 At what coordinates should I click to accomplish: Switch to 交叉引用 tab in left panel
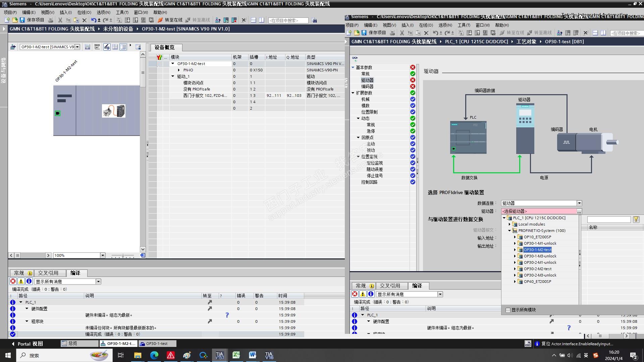click(x=48, y=273)
